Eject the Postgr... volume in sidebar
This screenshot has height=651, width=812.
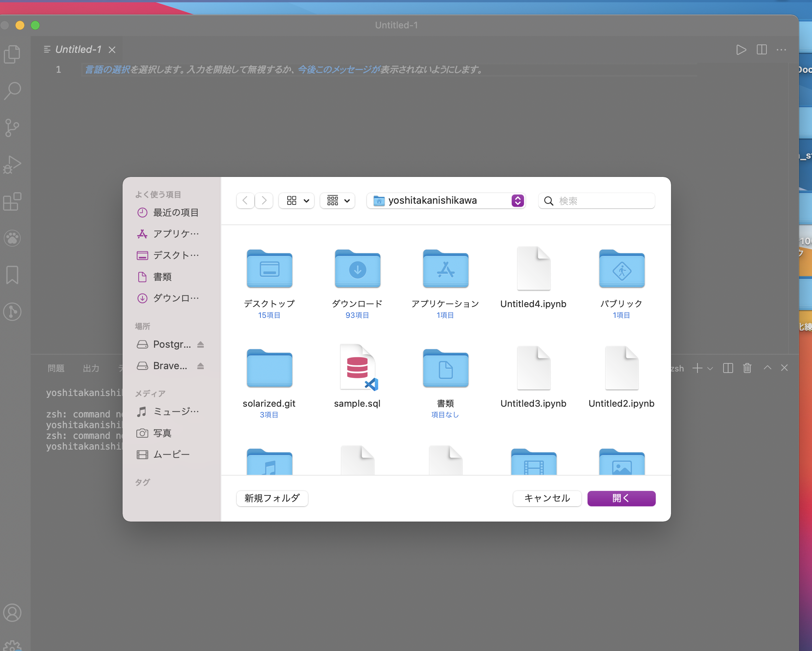200,345
